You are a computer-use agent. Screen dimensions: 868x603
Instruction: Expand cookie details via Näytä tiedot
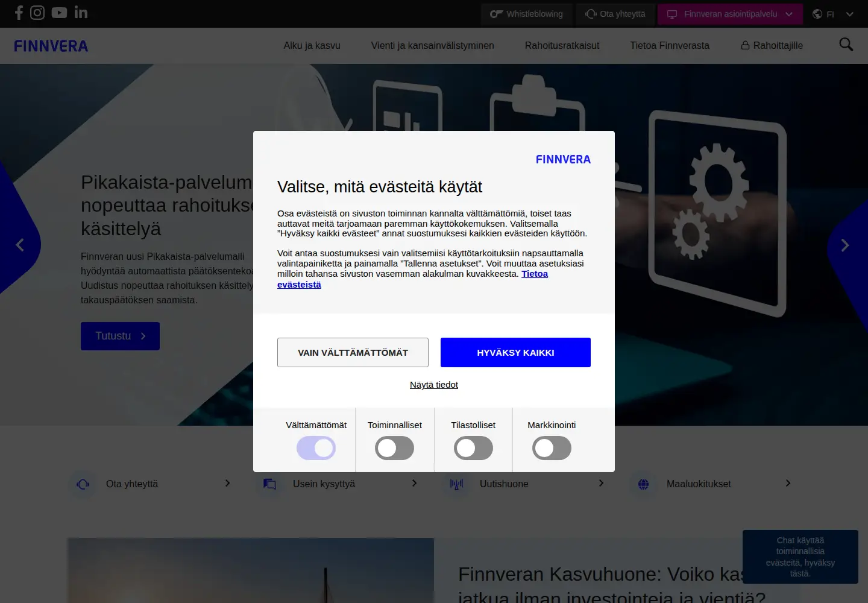coord(434,385)
